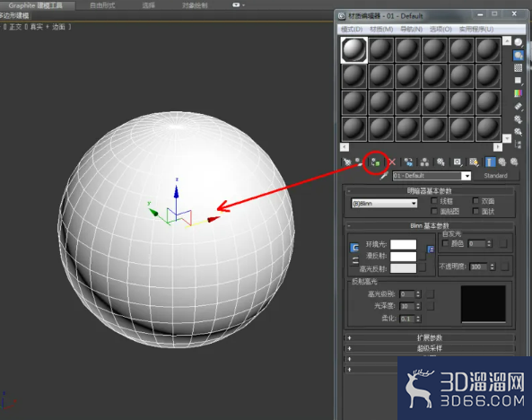
Task: Click the Make Unique icon
Action: 424,162
